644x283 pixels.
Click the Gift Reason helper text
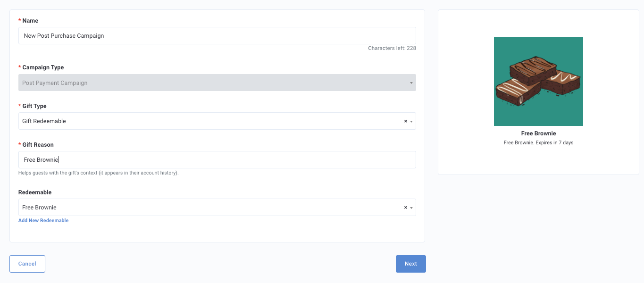click(x=99, y=173)
